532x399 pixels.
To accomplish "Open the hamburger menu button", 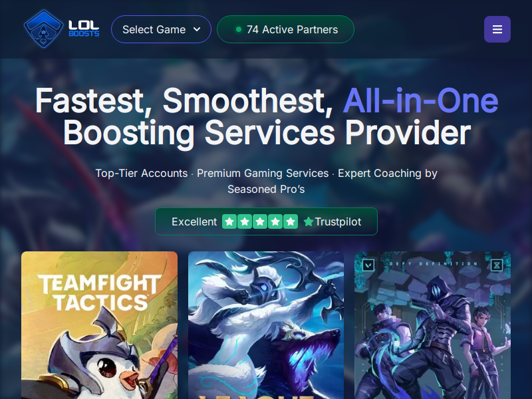I will (x=497, y=29).
